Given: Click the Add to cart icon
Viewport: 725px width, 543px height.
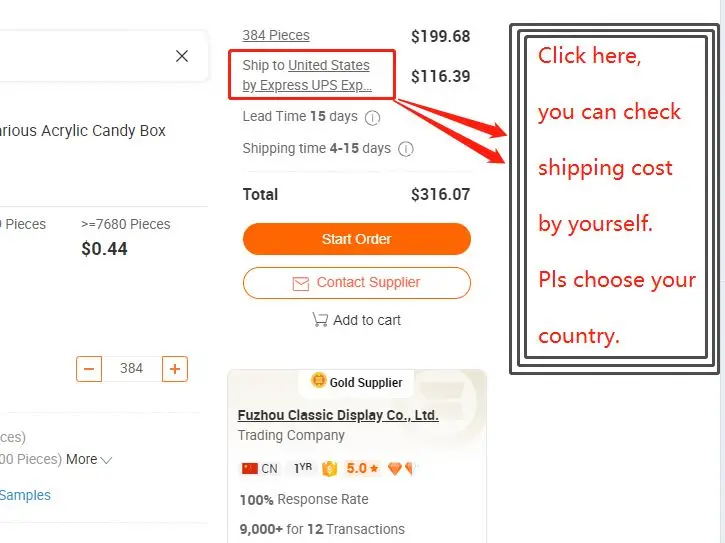Looking at the screenshot, I should click(x=320, y=320).
